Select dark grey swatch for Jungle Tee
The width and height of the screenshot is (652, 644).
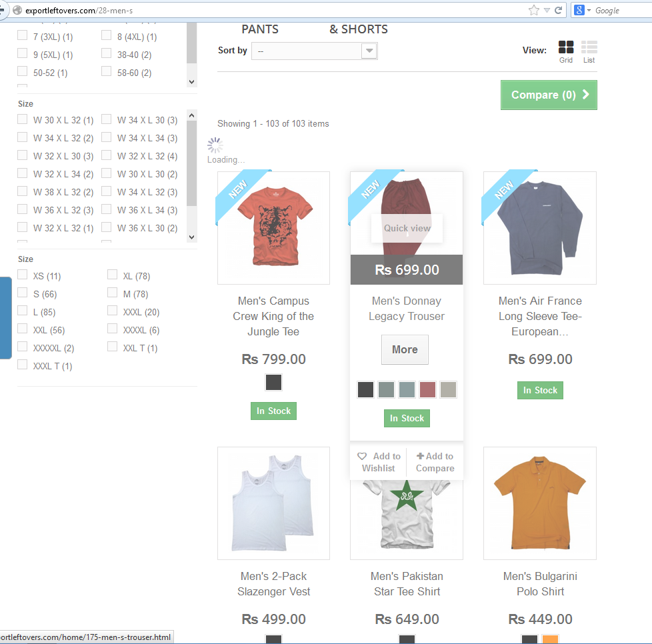(273, 382)
